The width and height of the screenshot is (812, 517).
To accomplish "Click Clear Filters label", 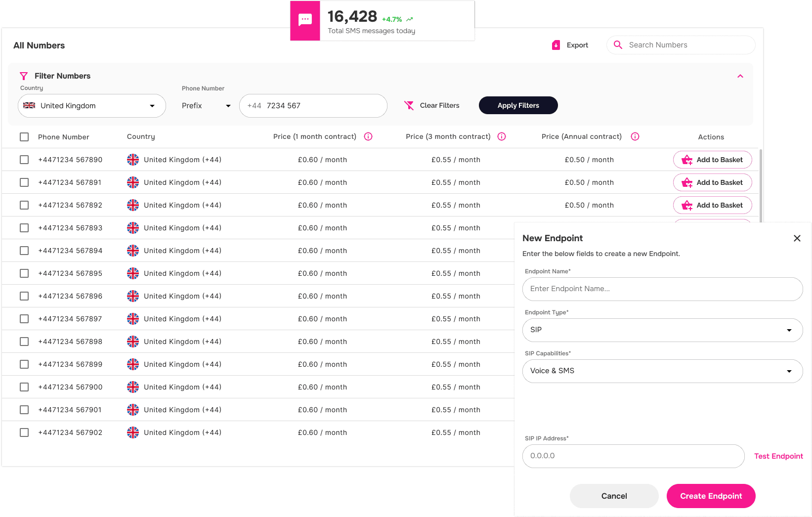I will pyautogui.click(x=440, y=105).
